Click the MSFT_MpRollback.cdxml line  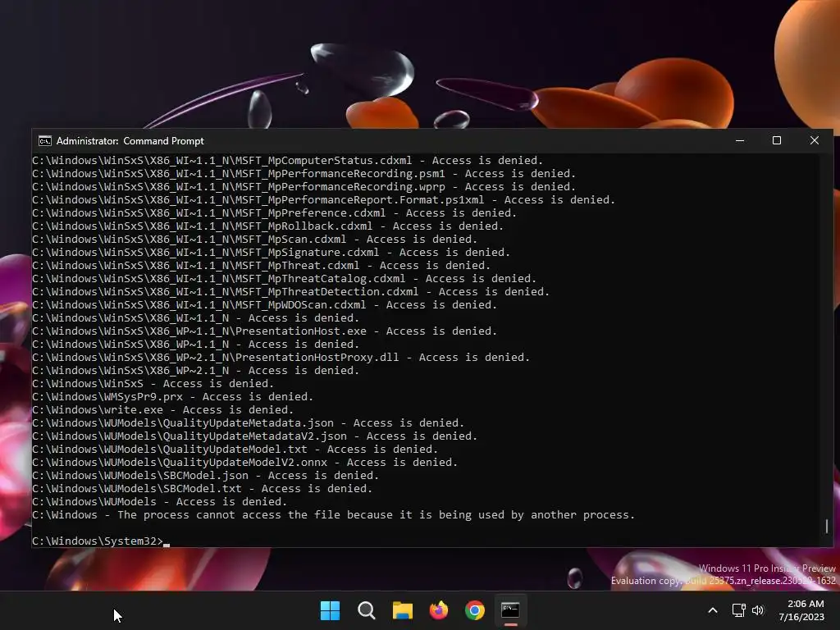click(268, 226)
